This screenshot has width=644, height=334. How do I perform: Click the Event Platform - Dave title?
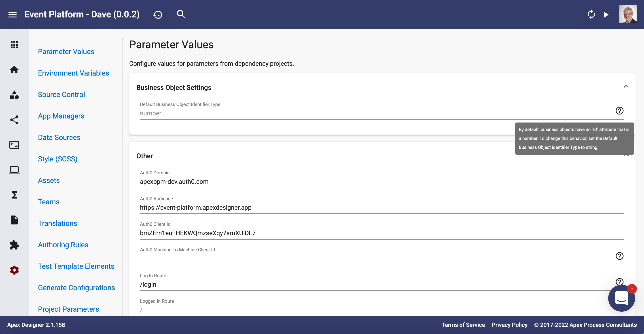coord(82,15)
